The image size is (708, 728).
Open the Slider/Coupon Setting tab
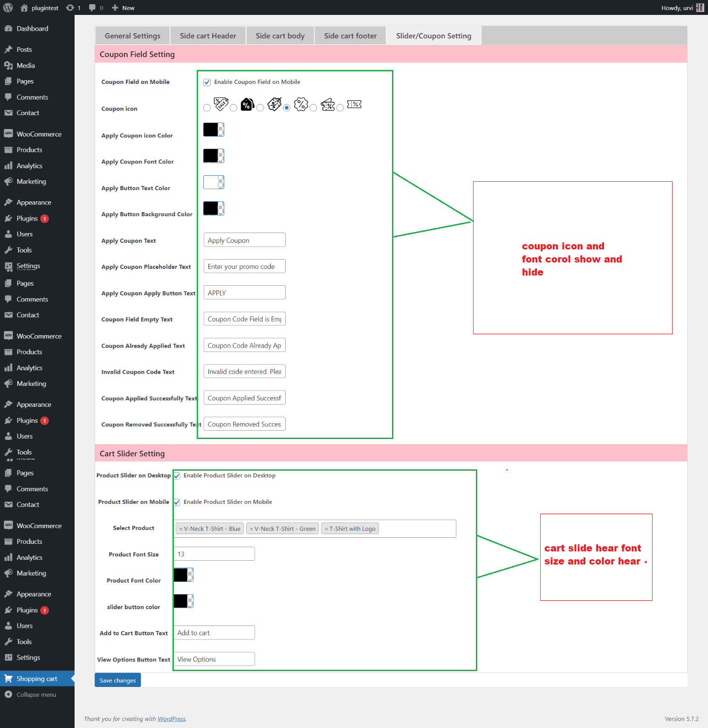point(433,36)
